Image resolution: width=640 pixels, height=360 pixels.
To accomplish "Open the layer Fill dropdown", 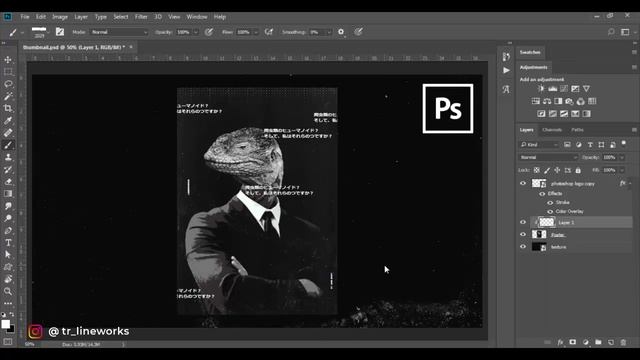I will (x=622, y=170).
